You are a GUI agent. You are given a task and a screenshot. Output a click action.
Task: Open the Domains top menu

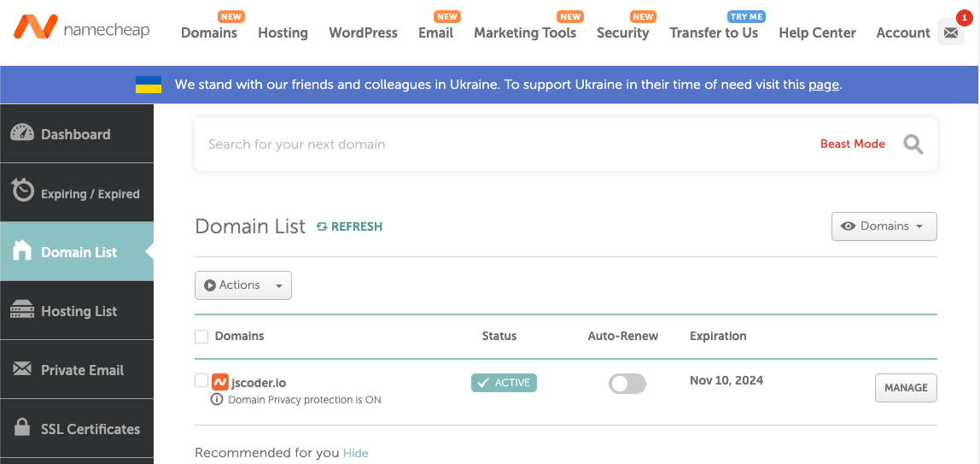pos(209,32)
